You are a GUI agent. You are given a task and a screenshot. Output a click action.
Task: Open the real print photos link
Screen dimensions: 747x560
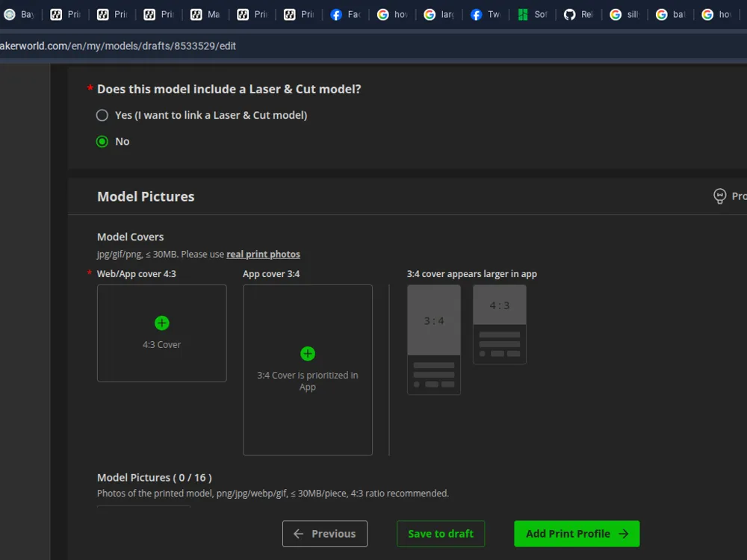pos(263,255)
